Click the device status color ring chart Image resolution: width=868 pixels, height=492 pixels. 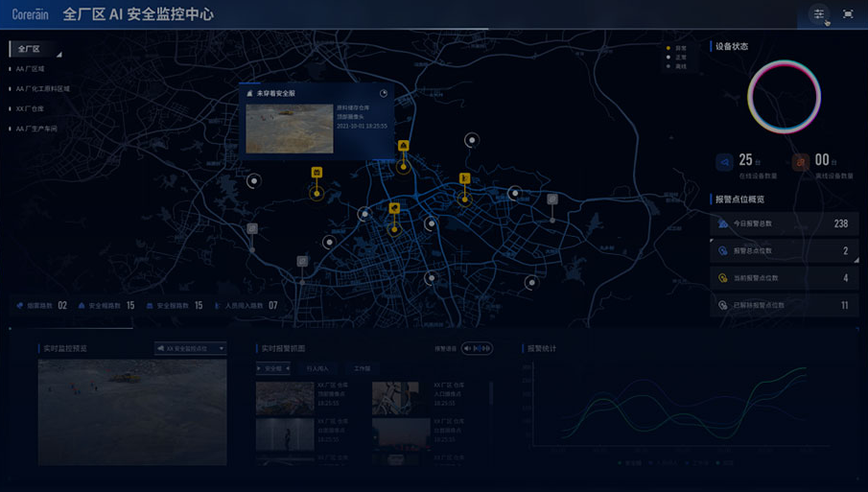click(x=784, y=97)
